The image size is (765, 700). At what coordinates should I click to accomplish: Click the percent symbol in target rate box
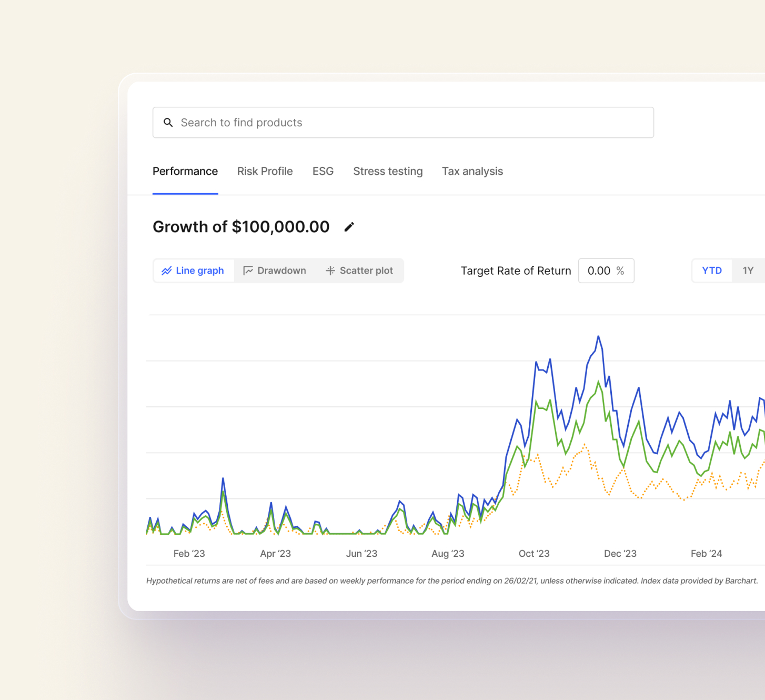click(x=620, y=271)
